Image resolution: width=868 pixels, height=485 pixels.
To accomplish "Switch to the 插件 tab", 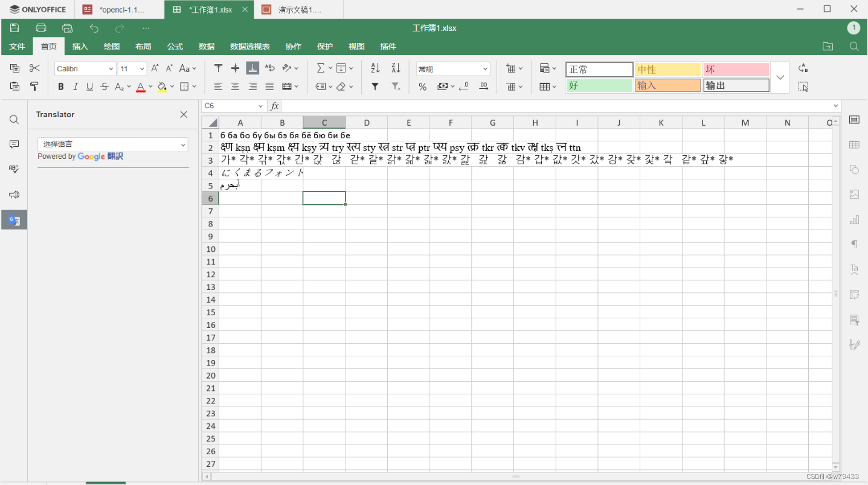I will tap(388, 47).
